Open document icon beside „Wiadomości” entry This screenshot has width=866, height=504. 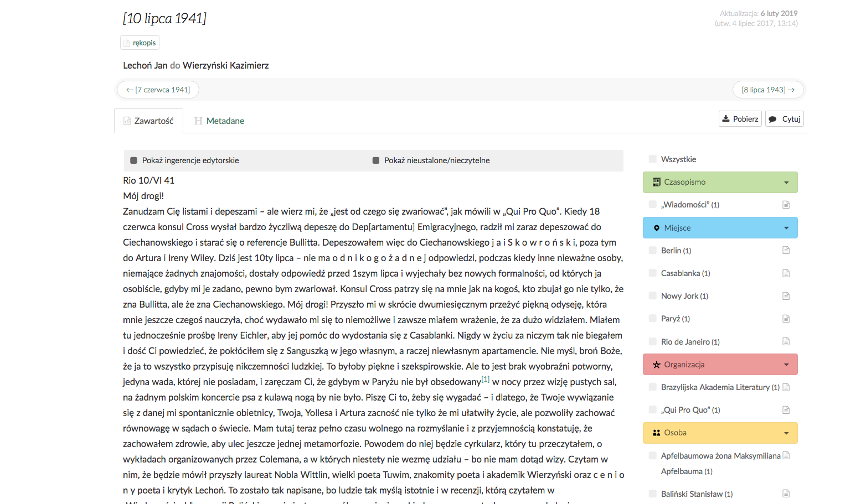(x=786, y=205)
